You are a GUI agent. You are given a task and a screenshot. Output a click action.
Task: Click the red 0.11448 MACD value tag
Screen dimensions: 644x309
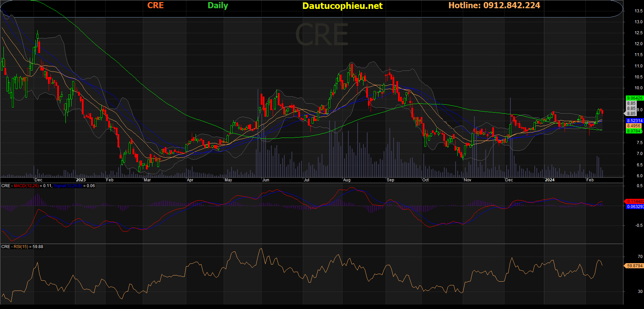634,202
